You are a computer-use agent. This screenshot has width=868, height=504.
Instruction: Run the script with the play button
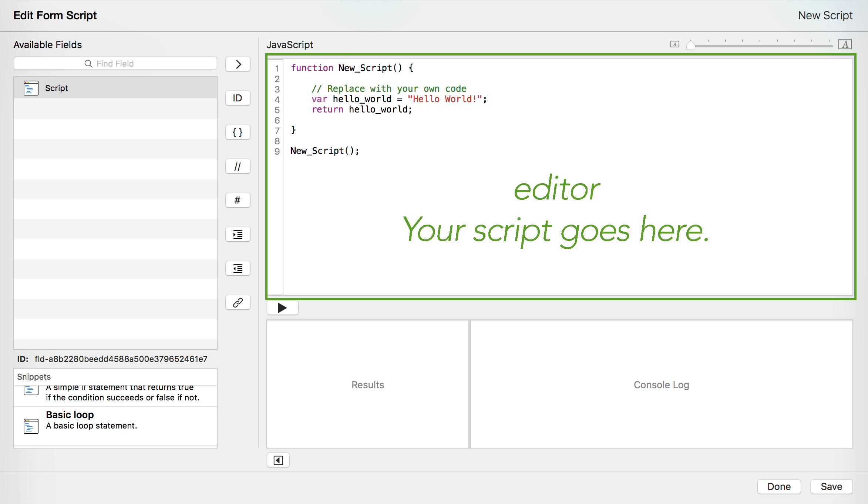pyautogui.click(x=282, y=308)
